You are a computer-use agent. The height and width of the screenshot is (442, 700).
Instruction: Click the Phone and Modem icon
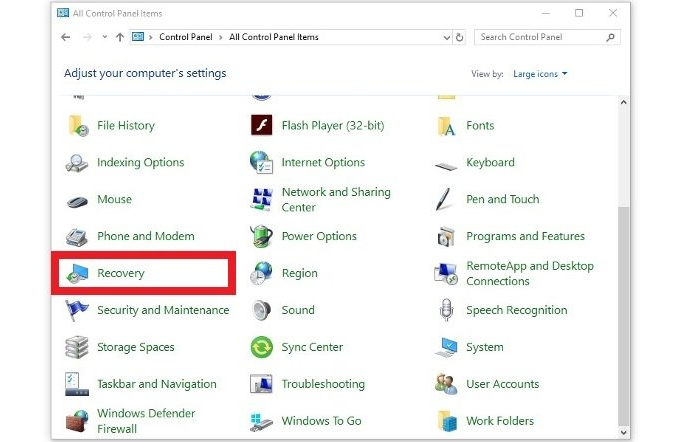point(77,237)
